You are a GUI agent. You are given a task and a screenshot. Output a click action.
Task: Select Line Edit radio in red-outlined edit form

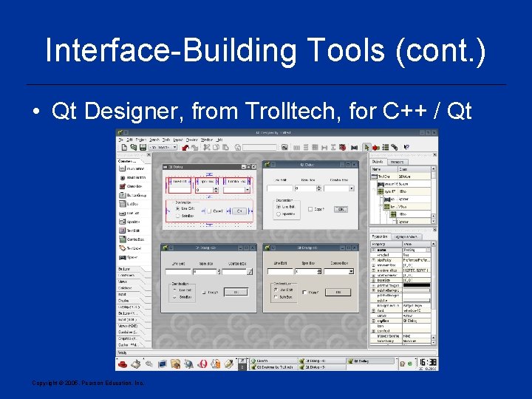[178, 208]
